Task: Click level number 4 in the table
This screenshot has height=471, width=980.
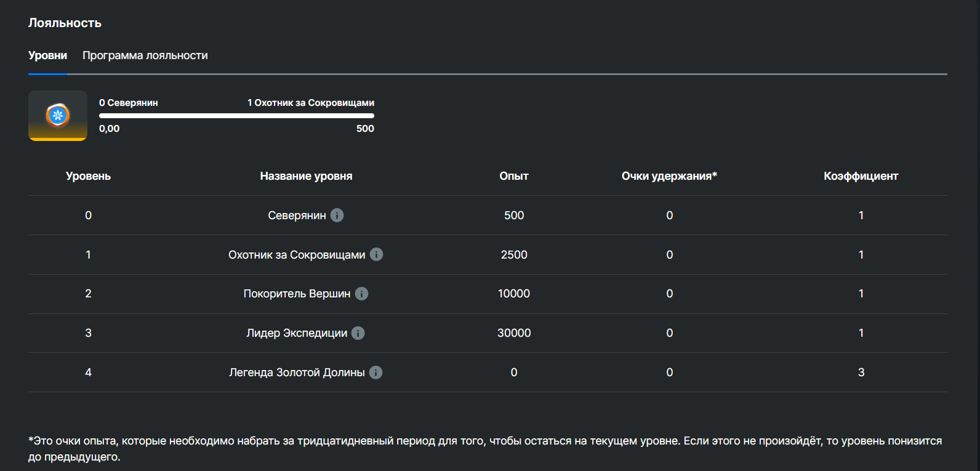Action: tap(88, 372)
